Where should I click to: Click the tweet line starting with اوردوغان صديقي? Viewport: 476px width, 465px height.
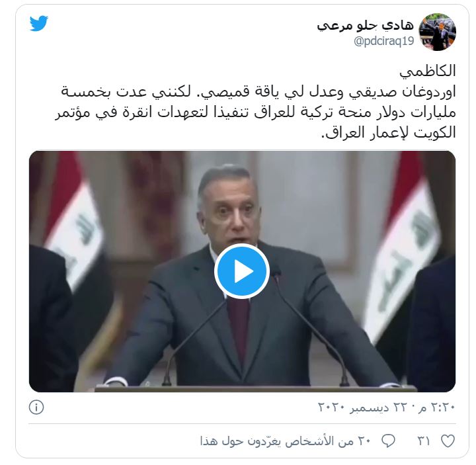click(258, 92)
